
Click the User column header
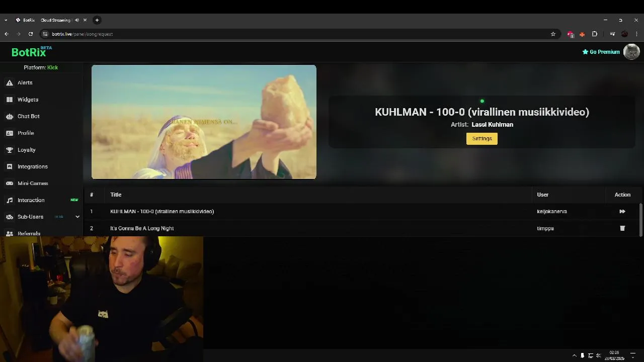point(542,195)
